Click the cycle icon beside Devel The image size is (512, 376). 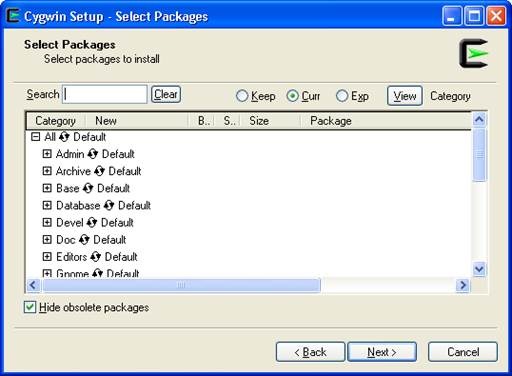tap(92, 222)
